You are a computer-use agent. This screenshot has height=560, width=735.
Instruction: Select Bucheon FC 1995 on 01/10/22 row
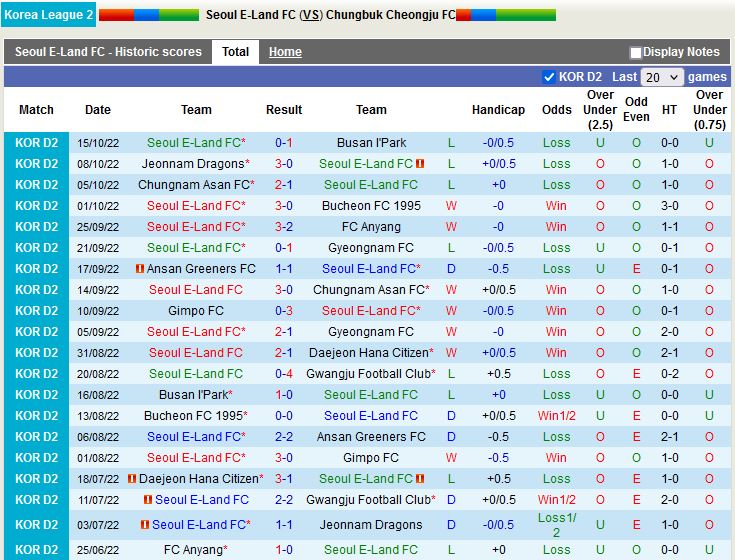(371, 206)
